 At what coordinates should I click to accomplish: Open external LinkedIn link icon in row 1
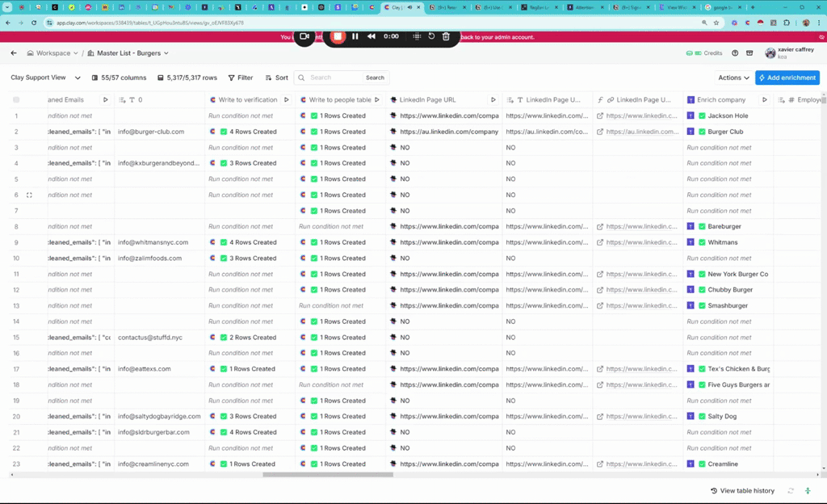tap(600, 115)
